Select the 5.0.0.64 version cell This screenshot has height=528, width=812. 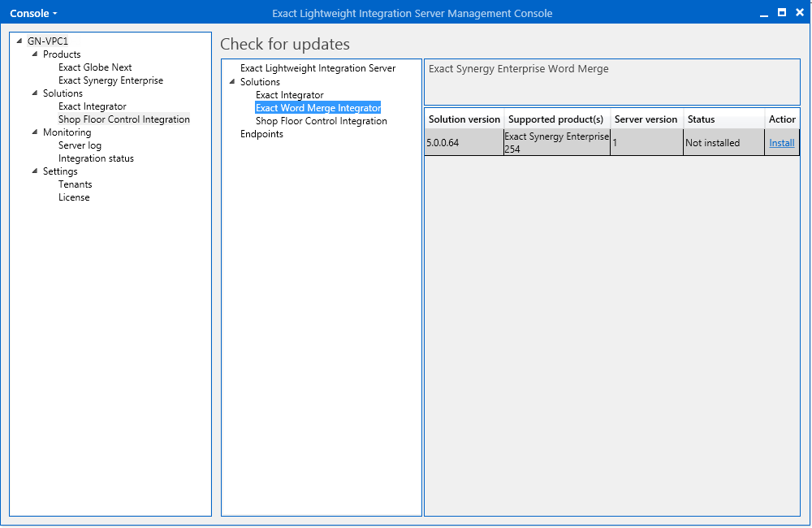[464, 142]
